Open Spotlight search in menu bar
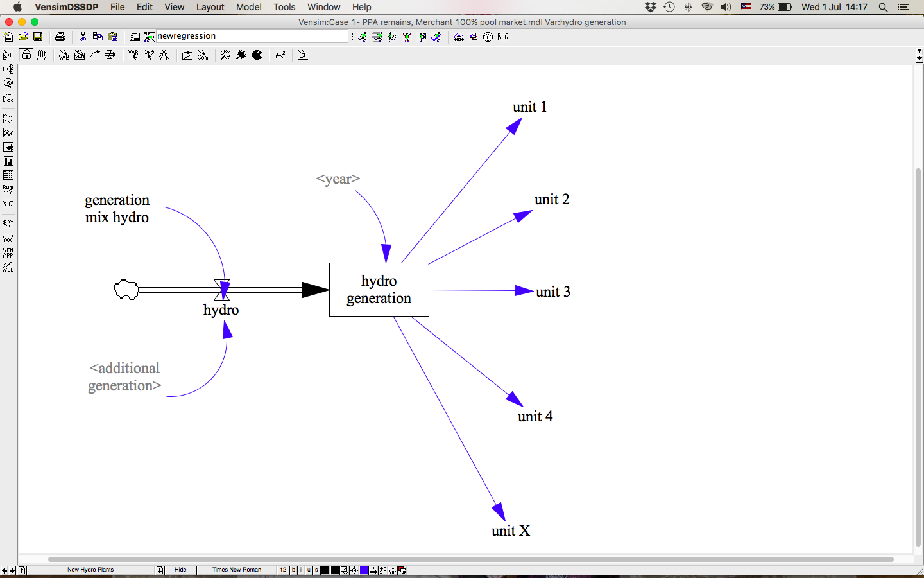This screenshot has width=924, height=578. click(x=884, y=7)
